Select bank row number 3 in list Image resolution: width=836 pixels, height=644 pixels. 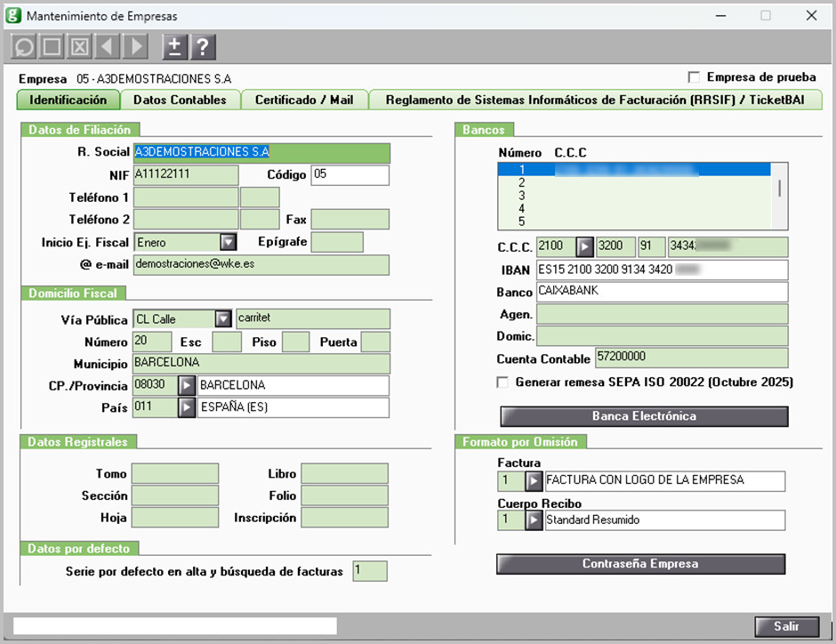[x=634, y=196]
